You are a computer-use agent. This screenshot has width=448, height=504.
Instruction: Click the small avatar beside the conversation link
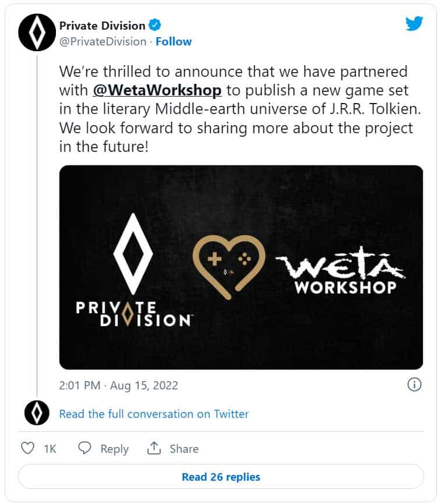pos(37,413)
